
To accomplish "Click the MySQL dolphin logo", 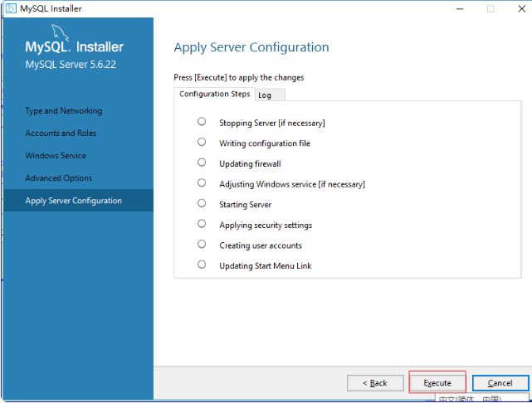I will click(x=60, y=32).
